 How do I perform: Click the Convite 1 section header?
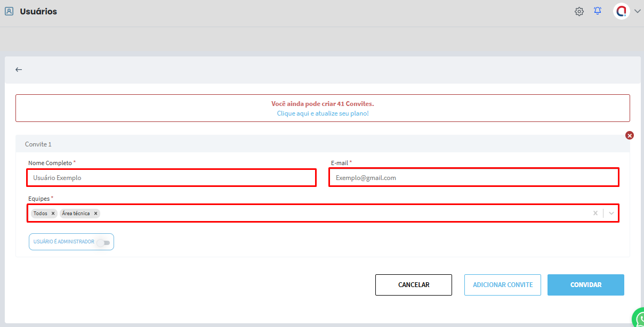click(38, 144)
